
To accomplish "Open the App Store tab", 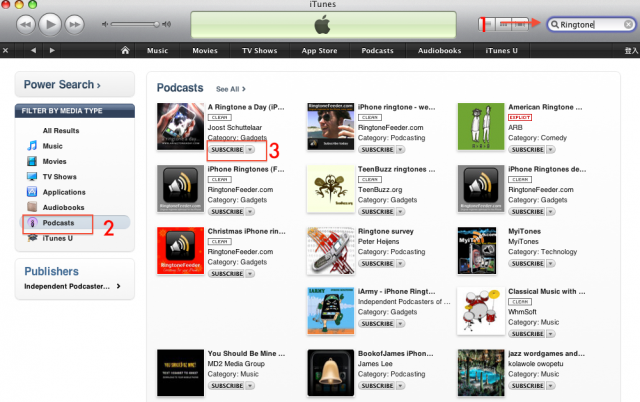I will coord(319,50).
